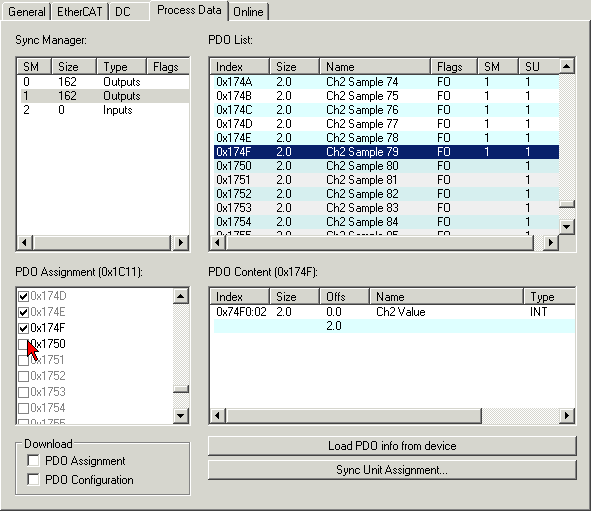Check the 0x1751 PDO assignment checkbox
The image size is (591, 511).
click(x=23, y=360)
